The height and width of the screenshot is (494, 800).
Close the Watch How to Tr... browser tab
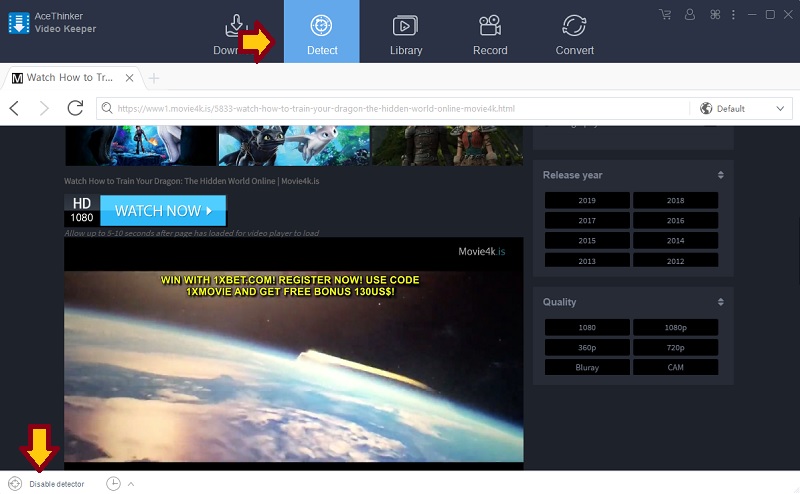pyautogui.click(x=130, y=78)
